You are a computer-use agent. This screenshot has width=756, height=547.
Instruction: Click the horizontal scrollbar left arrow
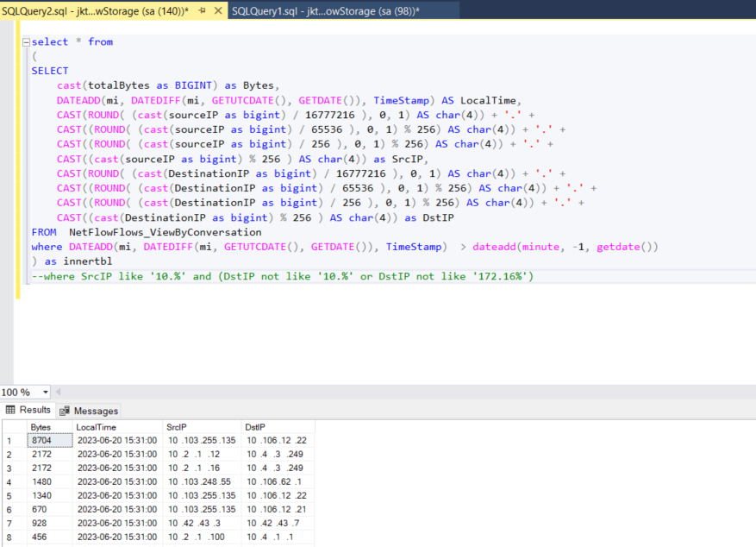point(59,393)
